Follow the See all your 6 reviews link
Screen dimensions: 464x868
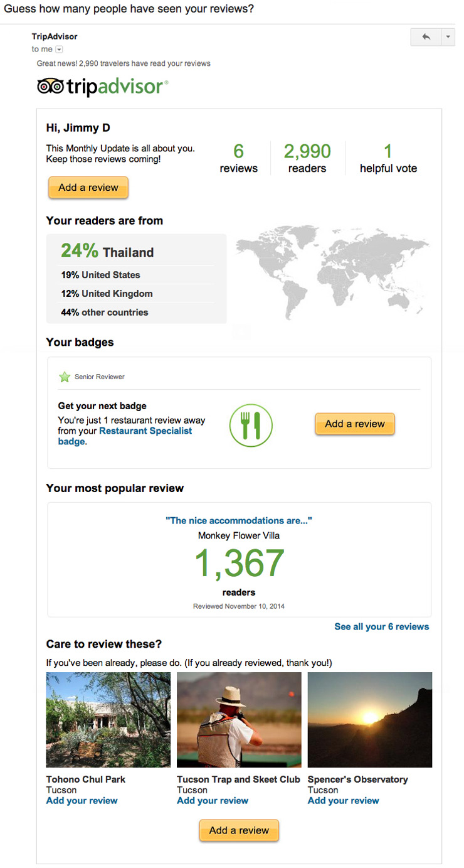pyautogui.click(x=382, y=626)
